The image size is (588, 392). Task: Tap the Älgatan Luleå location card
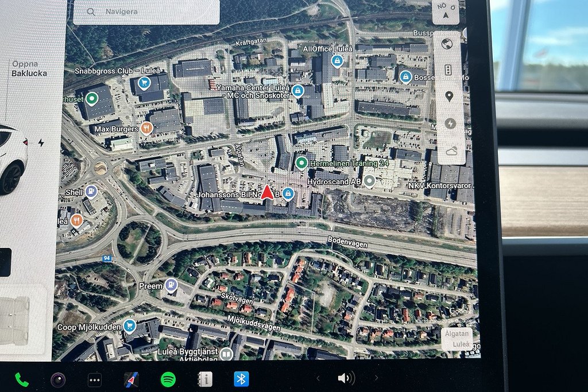coord(457,339)
